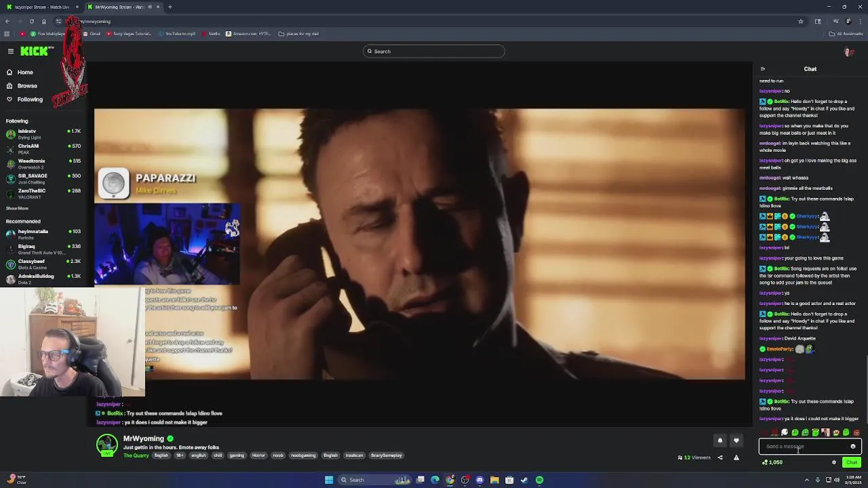
Task: Open the emote picker smiley
Action: pyautogui.click(x=853, y=446)
